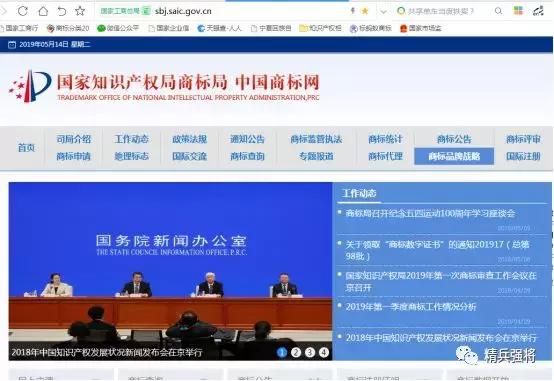The image size is (554, 381).
Task: Open the 商标监管执法 navigation item
Action: [316, 139]
